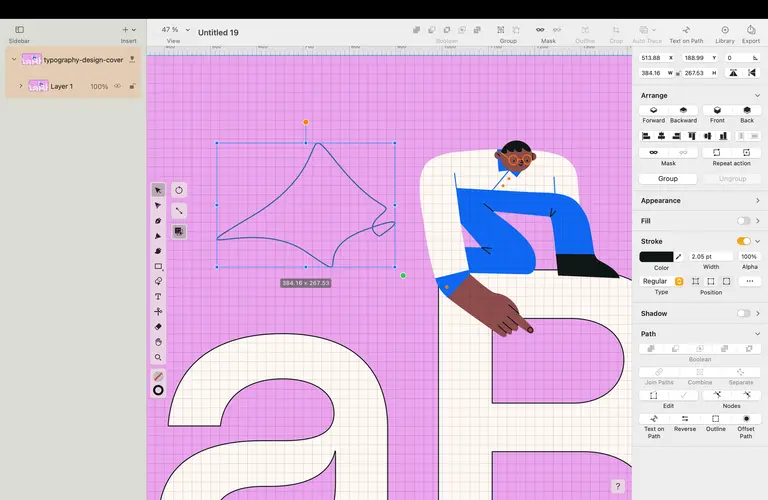Open the Regular stroke Type dropdown
The width and height of the screenshot is (768, 500).
662,281
